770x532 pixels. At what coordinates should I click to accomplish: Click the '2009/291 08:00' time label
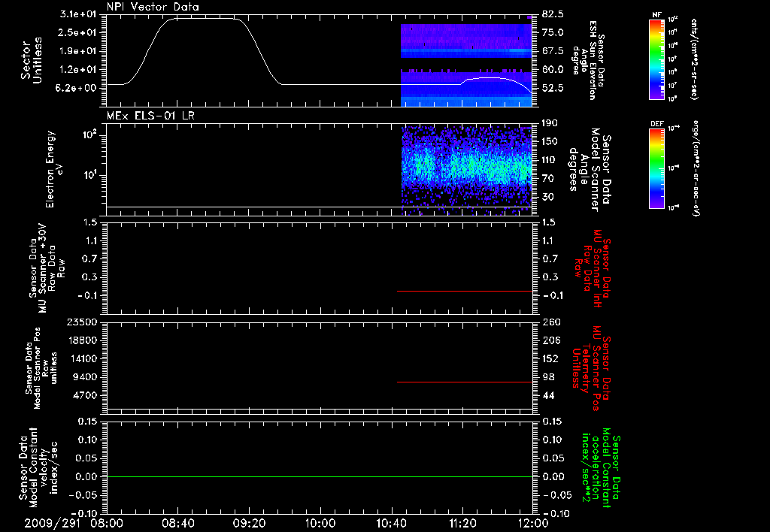coord(74,523)
